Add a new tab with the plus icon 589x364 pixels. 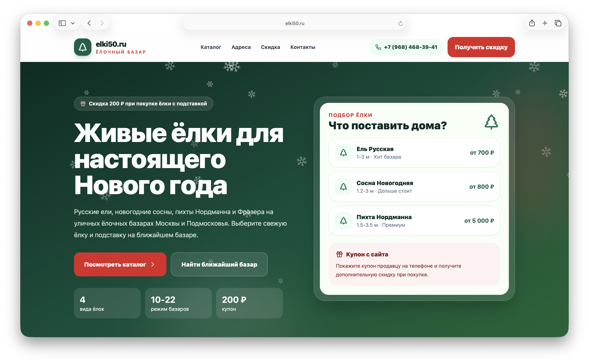point(545,23)
